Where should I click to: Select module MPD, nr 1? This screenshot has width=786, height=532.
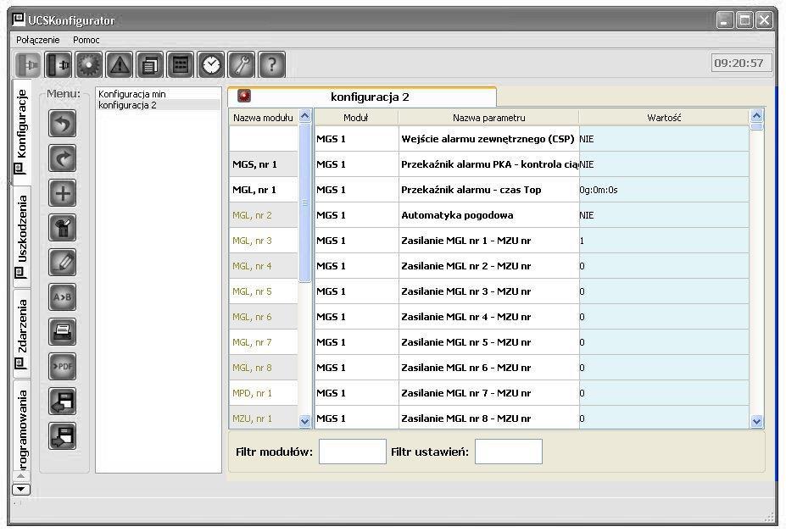[263, 393]
